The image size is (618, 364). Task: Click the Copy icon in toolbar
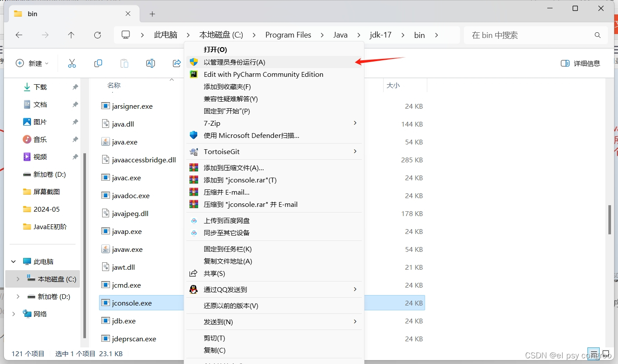[x=98, y=63]
